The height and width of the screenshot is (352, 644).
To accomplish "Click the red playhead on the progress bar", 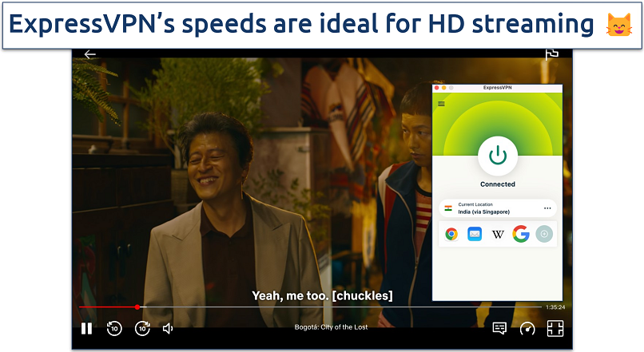I will 137,307.
